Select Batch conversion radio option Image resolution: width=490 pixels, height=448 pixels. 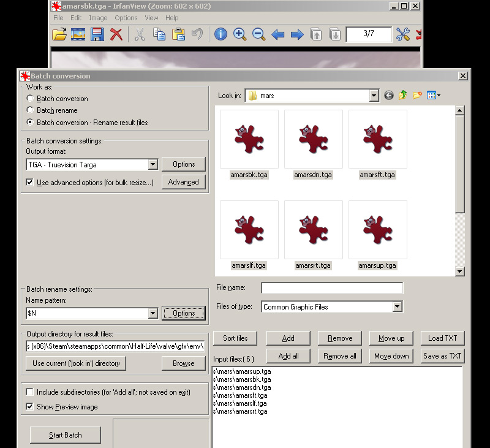coord(30,98)
